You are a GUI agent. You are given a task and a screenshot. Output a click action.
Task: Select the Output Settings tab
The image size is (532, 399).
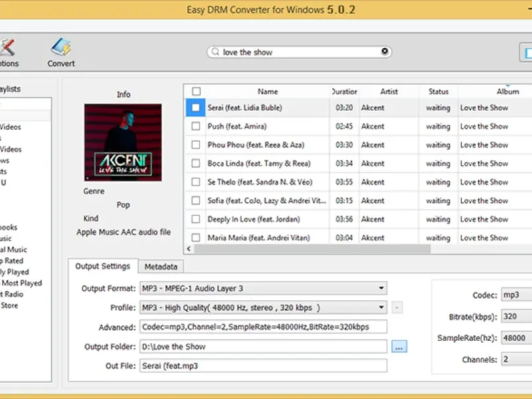click(x=103, y=267)
